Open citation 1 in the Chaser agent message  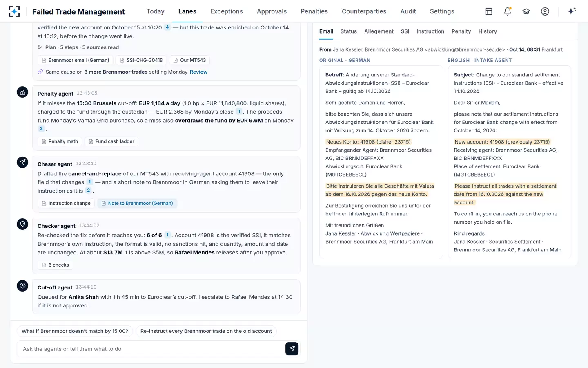tap(90, 182)
